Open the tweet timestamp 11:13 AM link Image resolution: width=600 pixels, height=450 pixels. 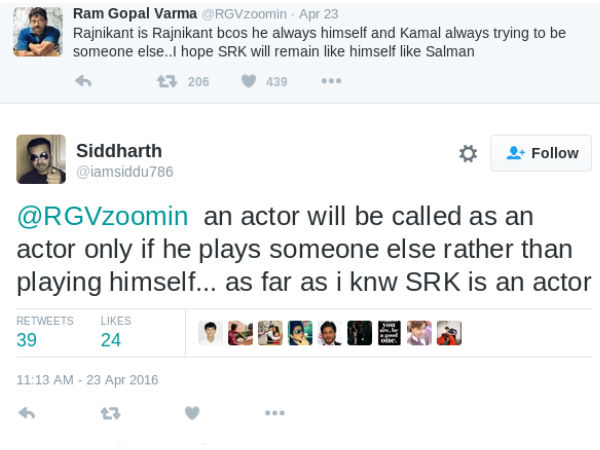[x=87, y=380]
